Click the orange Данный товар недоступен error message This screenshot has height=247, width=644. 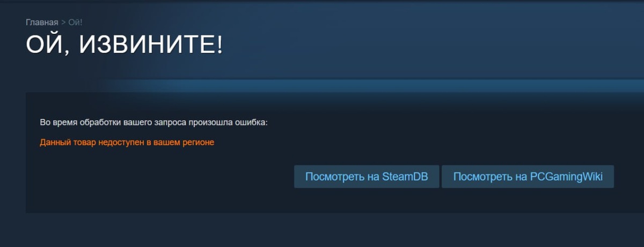point(127,143)
